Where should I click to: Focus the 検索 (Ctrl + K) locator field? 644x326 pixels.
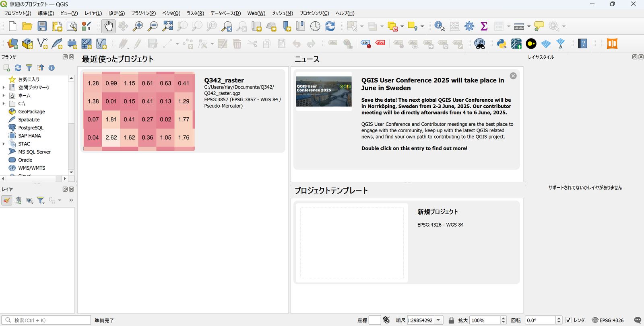[x=46, y=320]
